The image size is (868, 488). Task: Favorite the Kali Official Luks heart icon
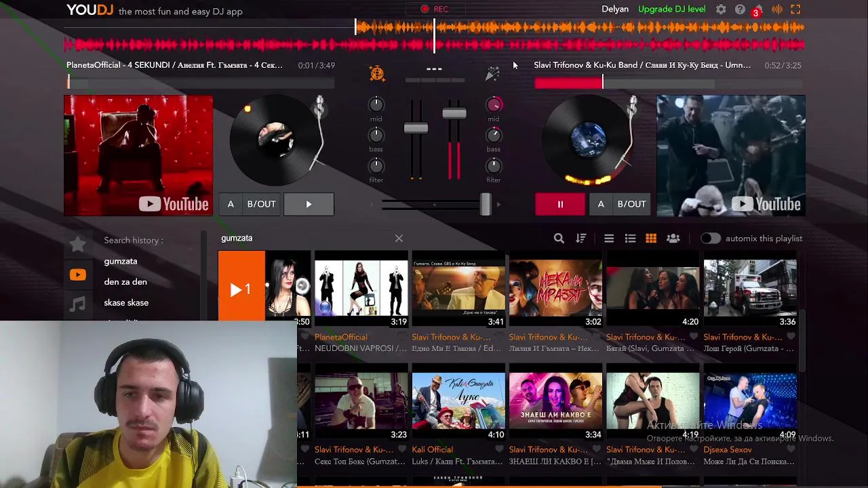[x=500, y=449]
